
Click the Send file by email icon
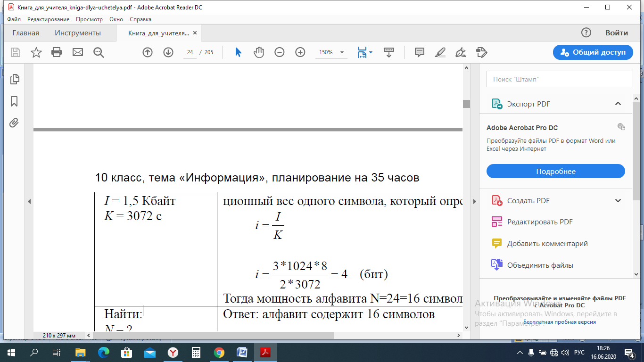click(78, 52)
